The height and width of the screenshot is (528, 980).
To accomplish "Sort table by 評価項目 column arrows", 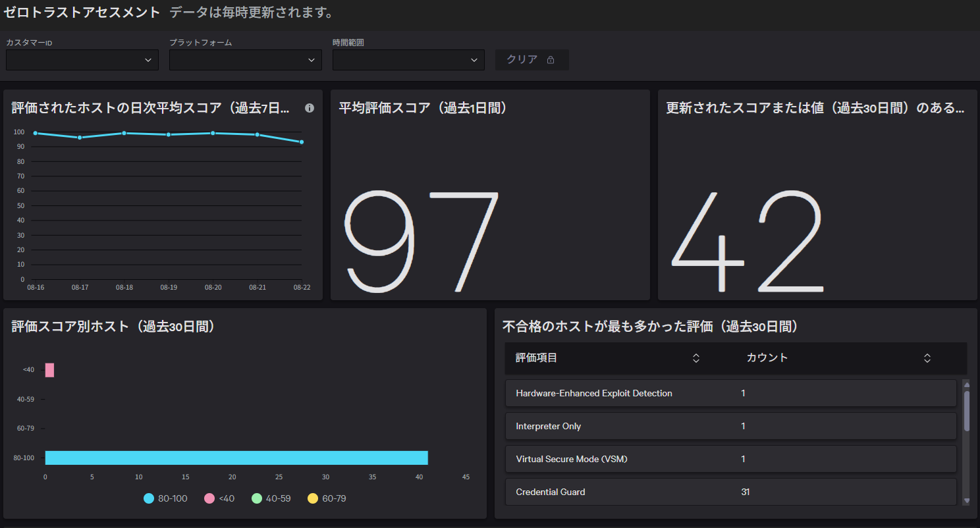I will [696, 358].
